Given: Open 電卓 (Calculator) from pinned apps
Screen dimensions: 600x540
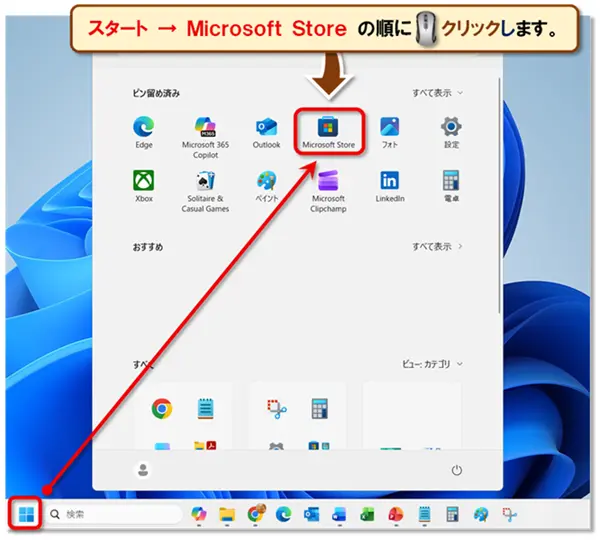Looking at the screenshot, I should click(451, 186).
